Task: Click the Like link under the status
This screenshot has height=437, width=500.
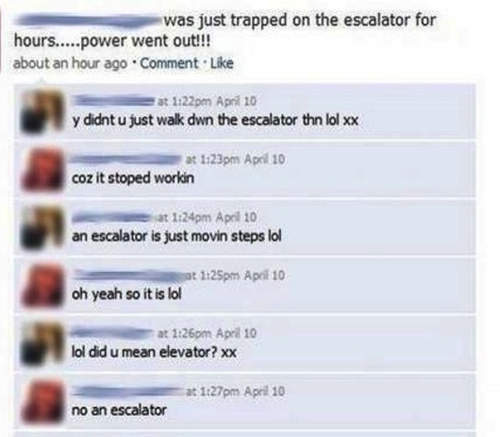Action: coord(222,63)
